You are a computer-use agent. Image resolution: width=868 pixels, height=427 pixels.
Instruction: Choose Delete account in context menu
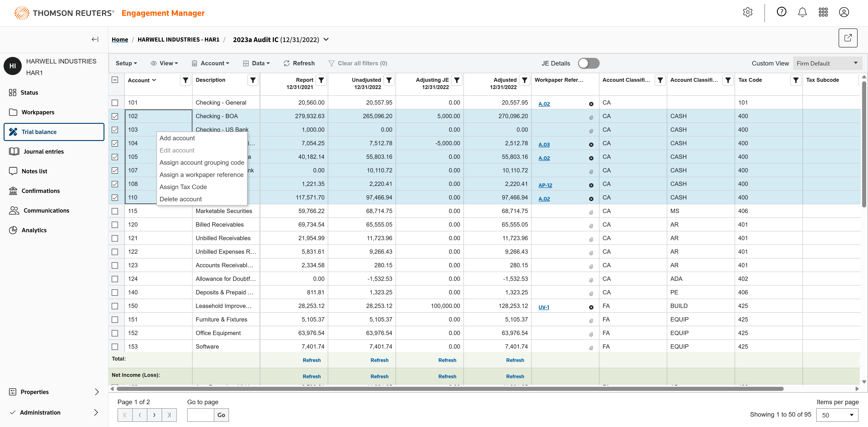[181, 199]
